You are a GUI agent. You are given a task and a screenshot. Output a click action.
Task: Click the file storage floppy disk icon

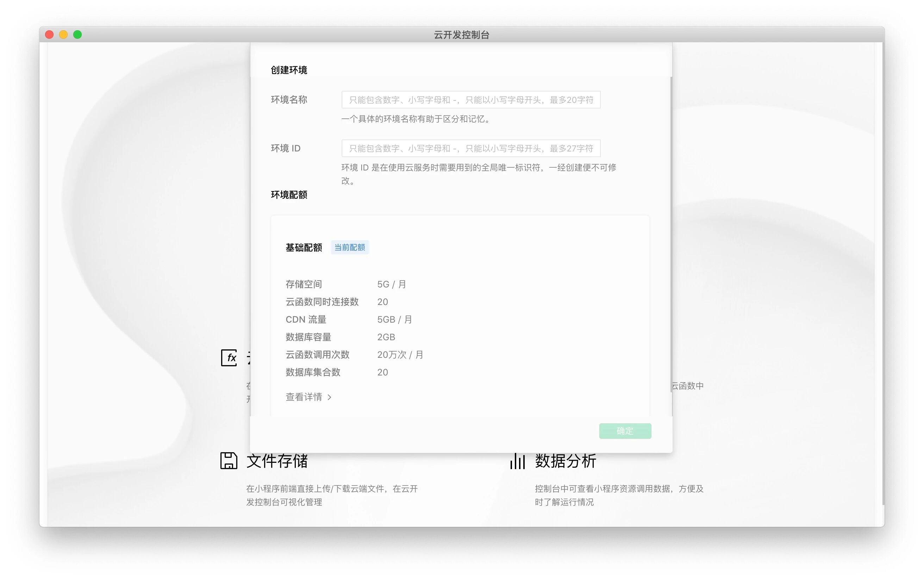229,461
